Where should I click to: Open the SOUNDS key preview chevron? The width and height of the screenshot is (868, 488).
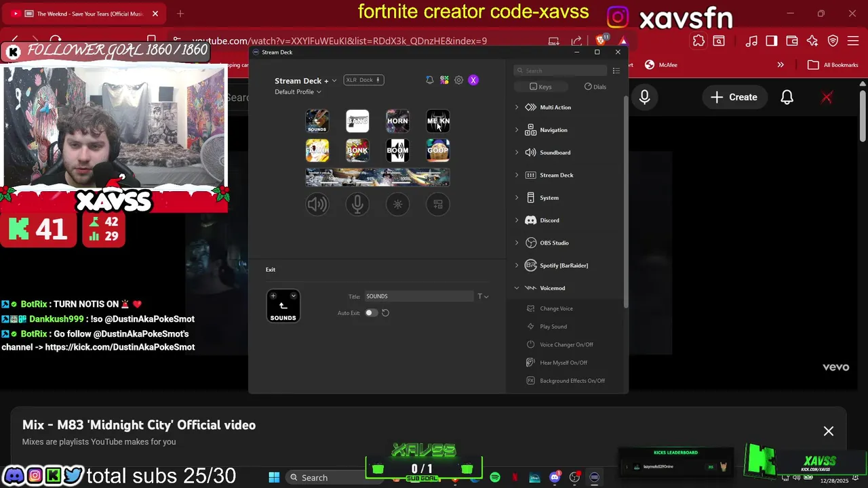(293, 296)
